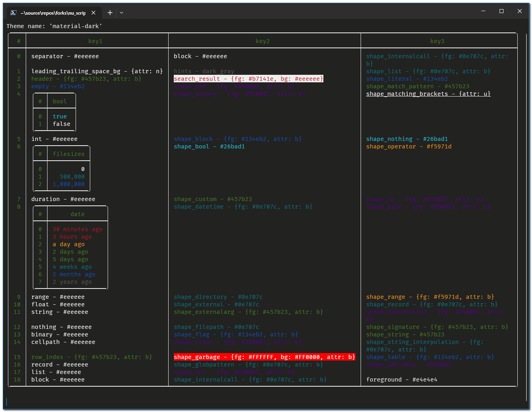532x412 pixels.
Task: Click the PowerShell icon in the tab
Action: click(13, 13)
